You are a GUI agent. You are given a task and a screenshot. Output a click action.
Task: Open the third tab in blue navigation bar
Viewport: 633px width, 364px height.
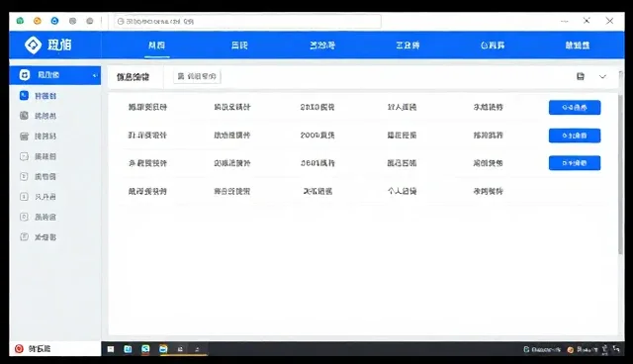point(322,45)
